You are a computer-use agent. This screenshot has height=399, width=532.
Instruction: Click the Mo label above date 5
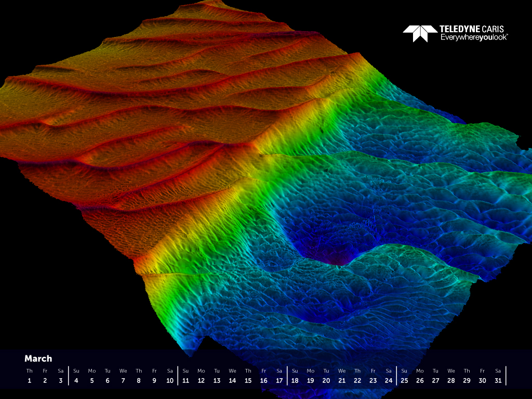coord(92,371)
